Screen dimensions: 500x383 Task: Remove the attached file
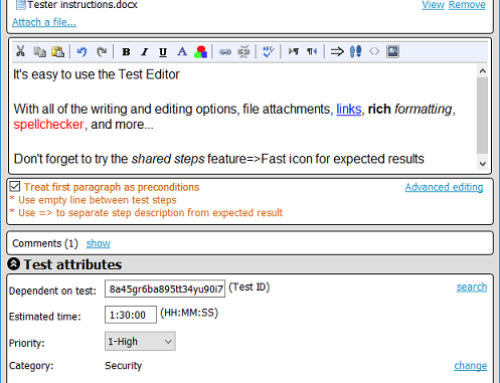pyautogui.click(x=467, y=5)
